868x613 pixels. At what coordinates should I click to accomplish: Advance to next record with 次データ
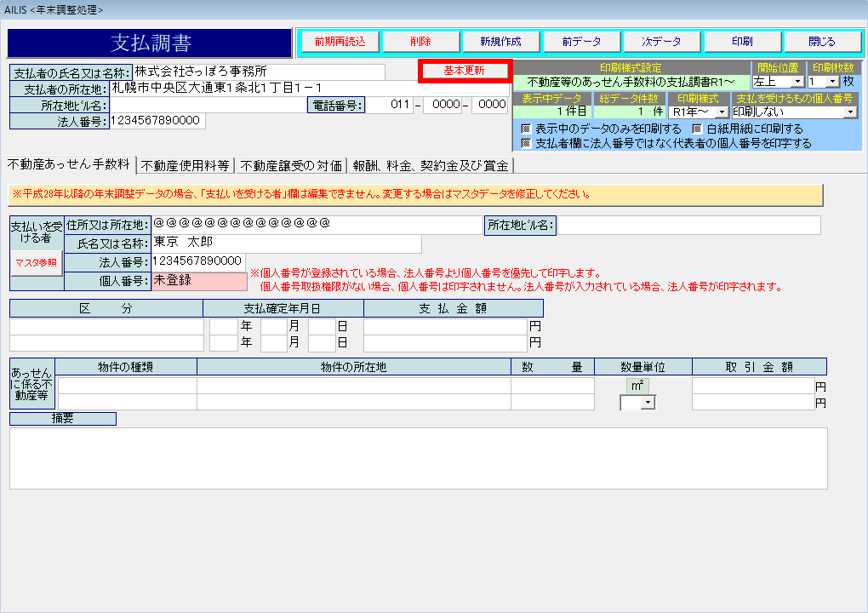pos(661,42)
